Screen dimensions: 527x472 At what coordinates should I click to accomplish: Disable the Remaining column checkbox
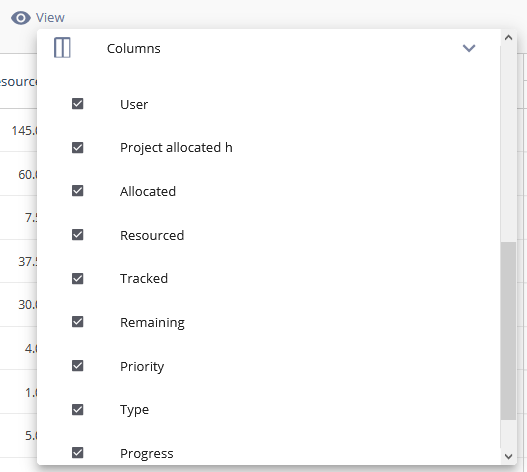78,322
